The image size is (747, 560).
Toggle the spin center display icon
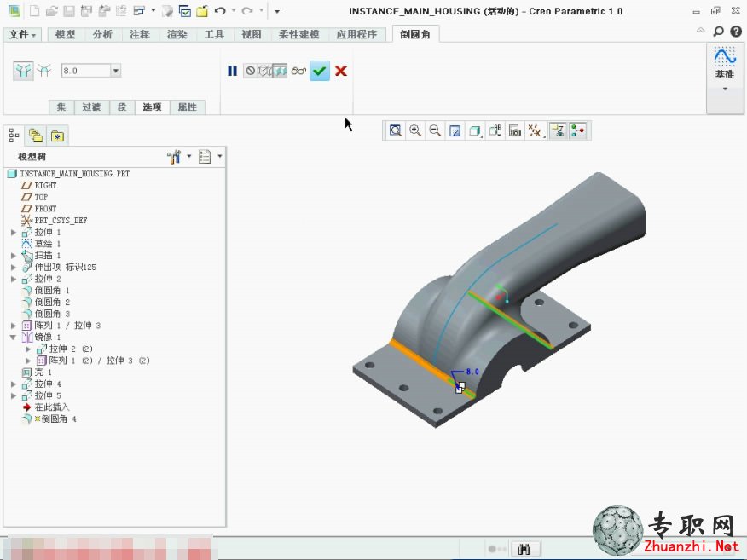[x=578, y=130]
